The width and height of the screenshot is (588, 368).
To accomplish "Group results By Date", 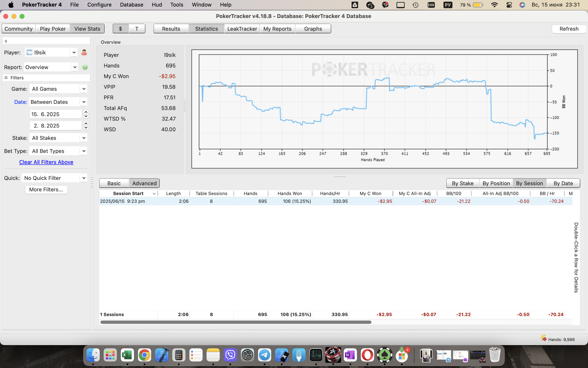I will (x=563, y=183).
